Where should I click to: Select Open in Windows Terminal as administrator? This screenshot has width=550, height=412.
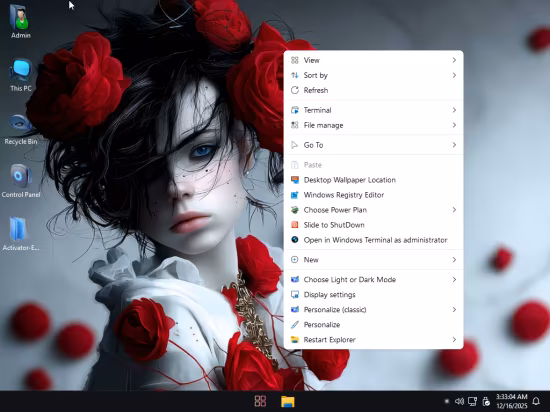[x=373, y=240]
